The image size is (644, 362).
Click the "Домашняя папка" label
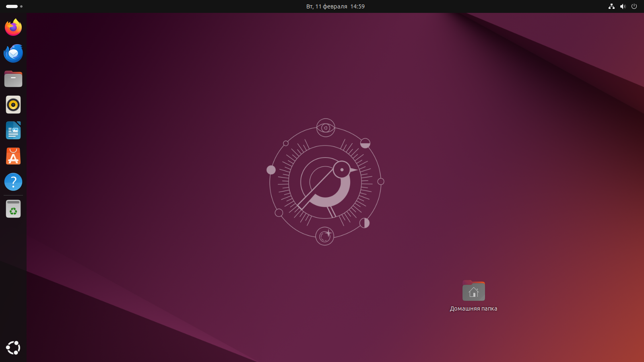[x=473, y=309]
